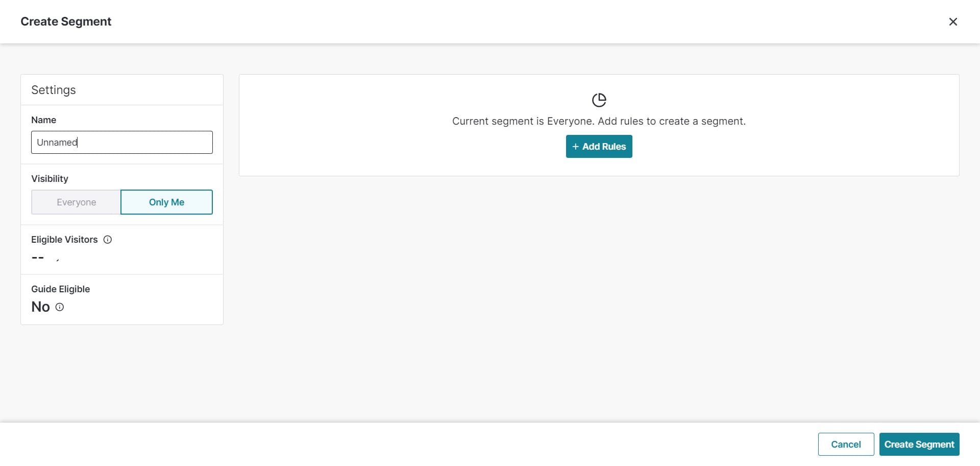Screen dimensions: 980x466
Task: Inspect Guide Eligible status via its info circle
Action: coord(59,307)
